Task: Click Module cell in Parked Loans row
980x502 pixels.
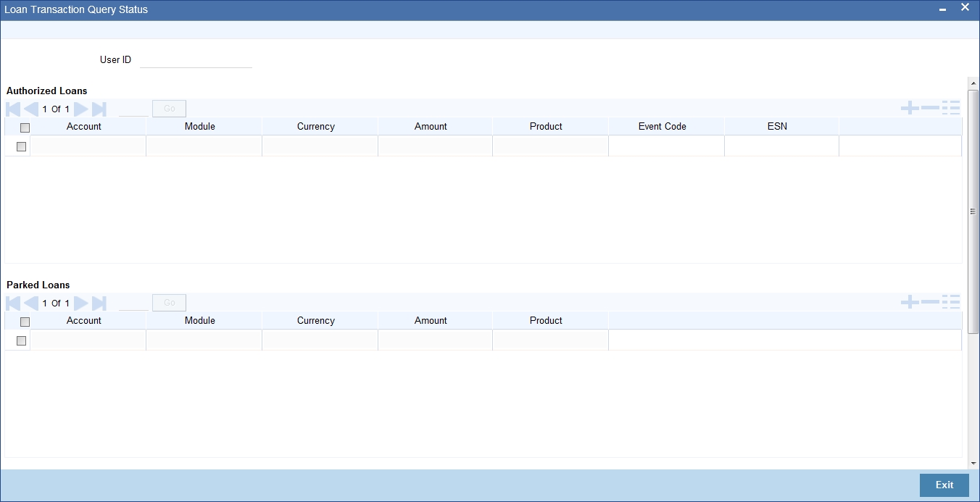Action: click(204, 340)
